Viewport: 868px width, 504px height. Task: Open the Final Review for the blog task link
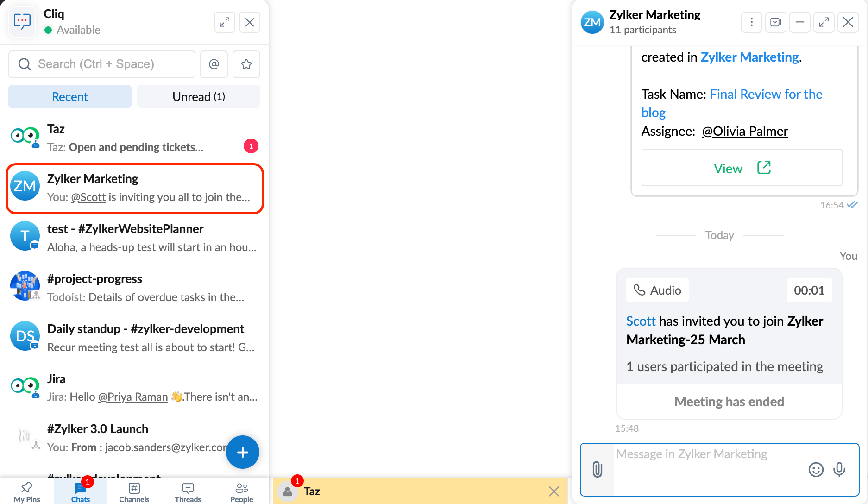coord(732,103)
